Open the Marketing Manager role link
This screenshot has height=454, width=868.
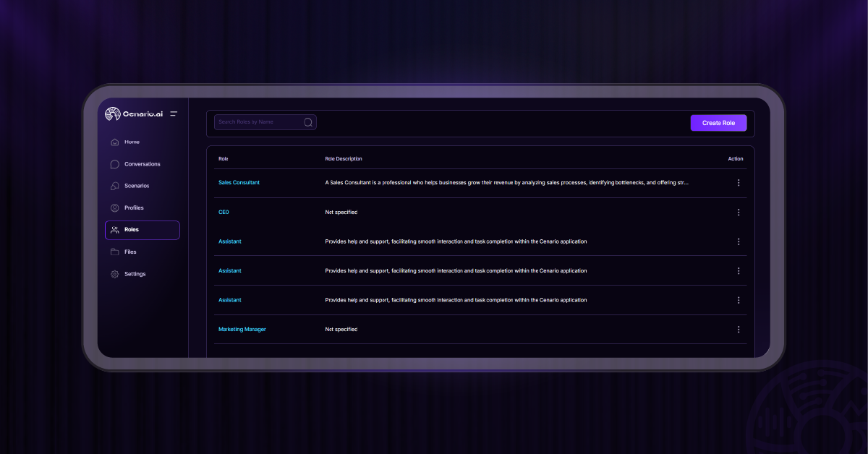[x=242, y=330]
